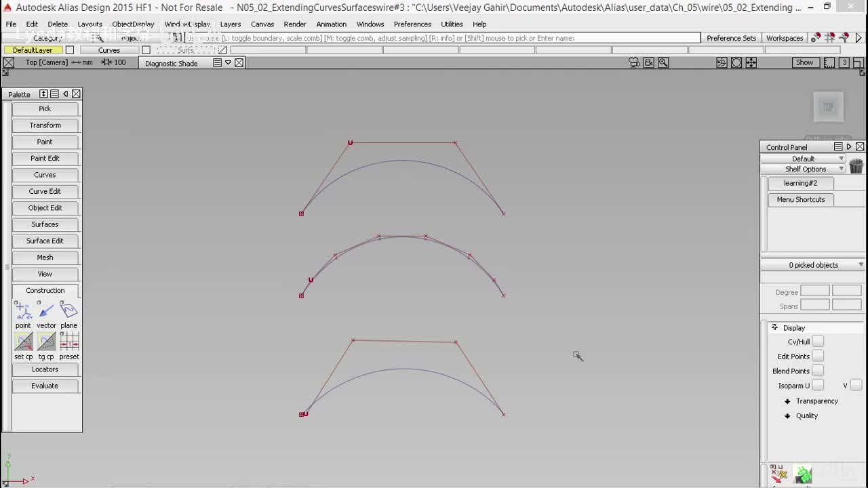
Task: Click the green cube icon at bottom of Control Panel
Action: (804, 474)
